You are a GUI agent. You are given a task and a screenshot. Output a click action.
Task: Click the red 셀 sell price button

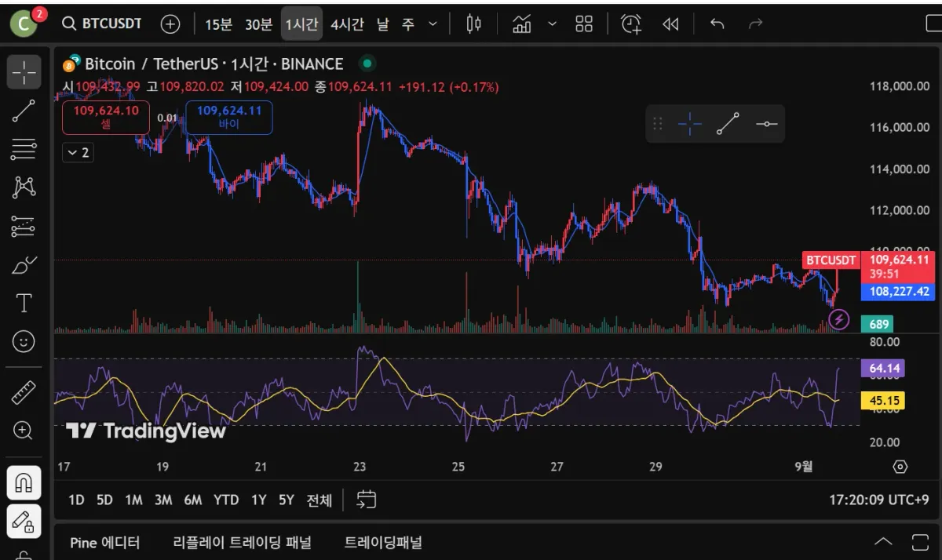(106, 117)
